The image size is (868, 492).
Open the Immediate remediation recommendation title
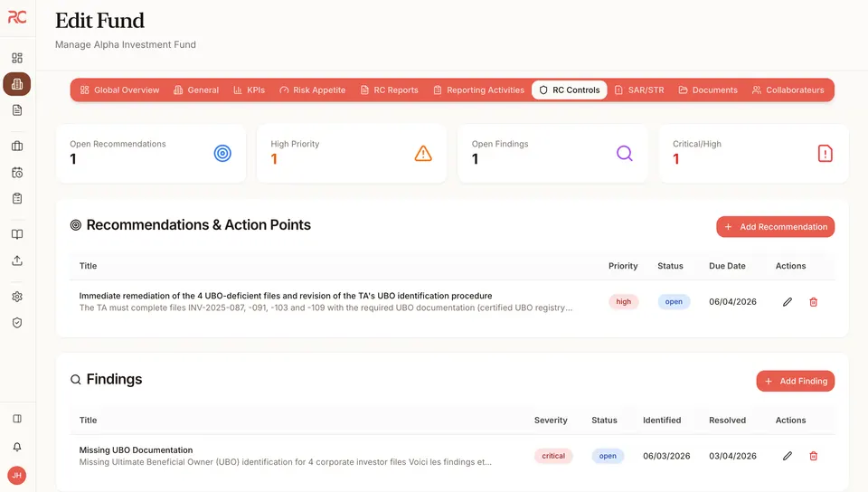click(x=286, y=296)
